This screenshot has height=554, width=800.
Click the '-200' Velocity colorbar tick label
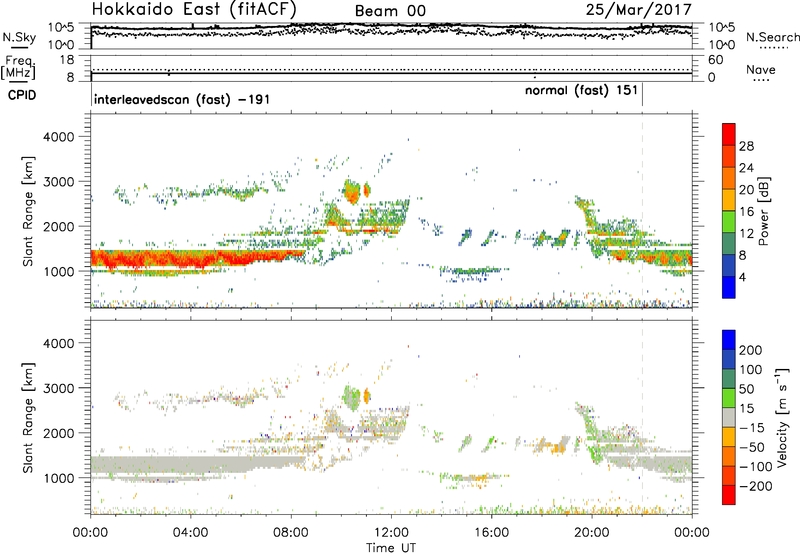[x=756, y=486]
